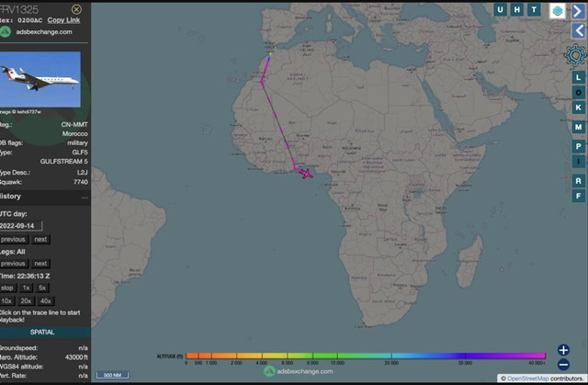Image resolution: width=588 pixels, height=385 pixels.
Task: Click the right-pointing arrow sidebar button
Action: 579,10
